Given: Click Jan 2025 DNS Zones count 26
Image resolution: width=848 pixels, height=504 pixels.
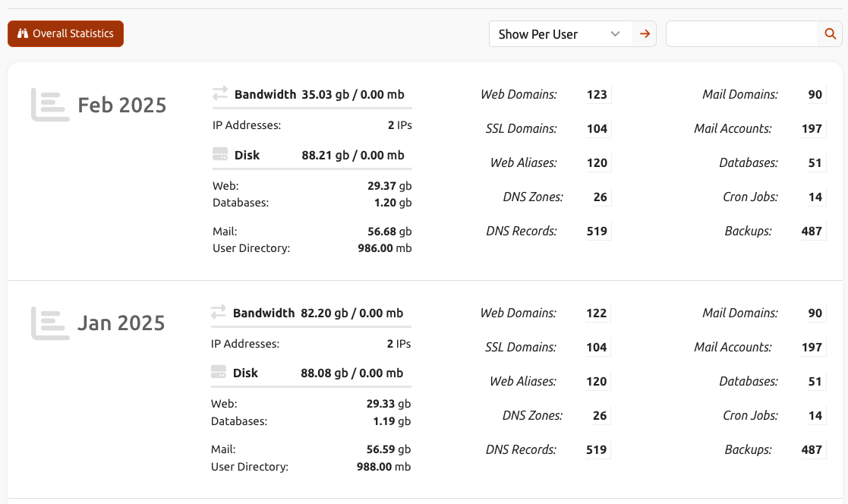Looking at the screenshot, I should [600, 415].
